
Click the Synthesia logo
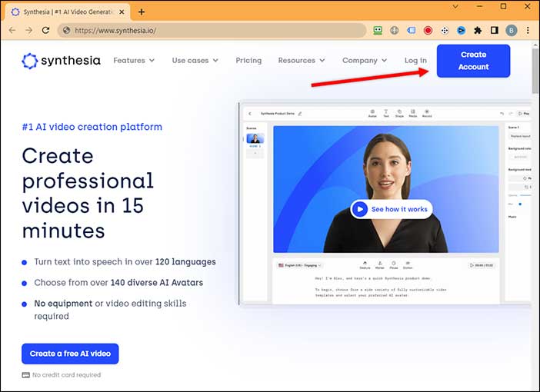coord(61,61)
